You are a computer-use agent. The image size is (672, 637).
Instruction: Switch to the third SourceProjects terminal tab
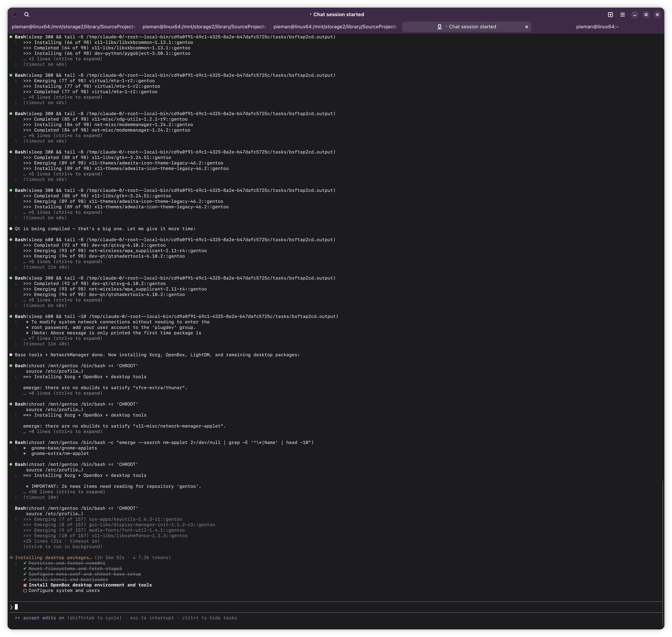click(335, 27)
